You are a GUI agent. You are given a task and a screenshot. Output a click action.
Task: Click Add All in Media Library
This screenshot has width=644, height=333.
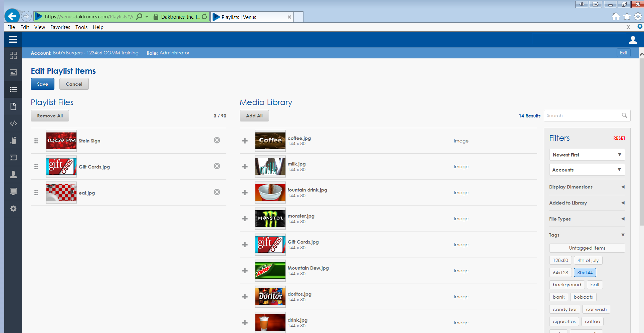pos(254,116)
